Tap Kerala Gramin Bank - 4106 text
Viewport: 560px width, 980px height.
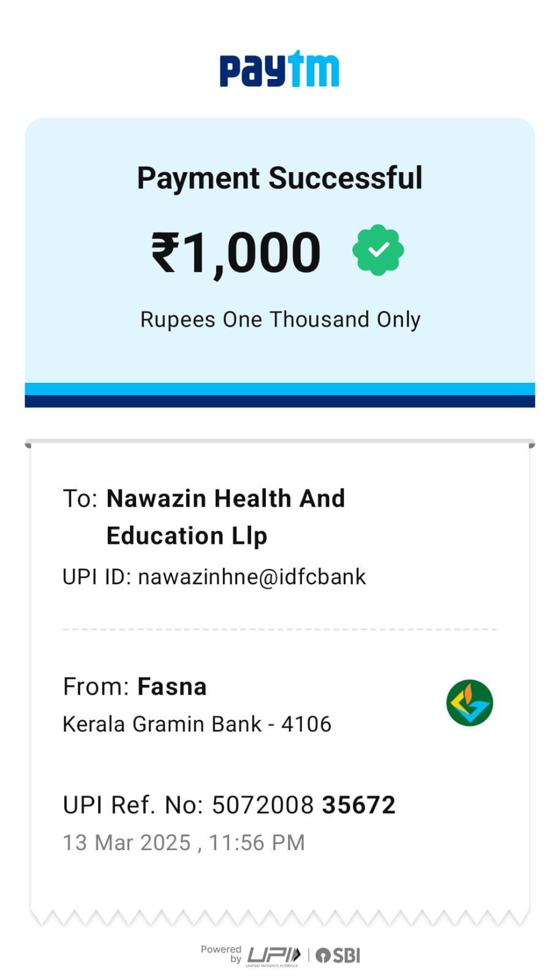point(197,724)
